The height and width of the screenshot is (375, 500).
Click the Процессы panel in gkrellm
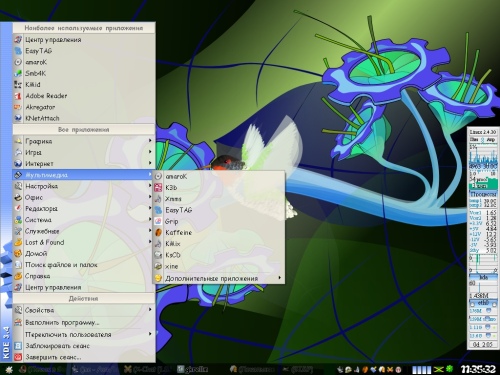tap(483, 194)
